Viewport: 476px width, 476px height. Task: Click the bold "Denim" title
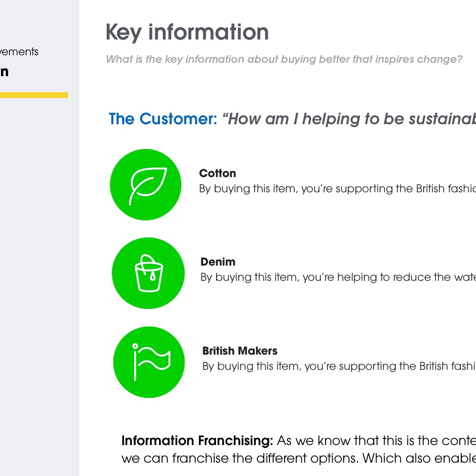pos(218,262)
